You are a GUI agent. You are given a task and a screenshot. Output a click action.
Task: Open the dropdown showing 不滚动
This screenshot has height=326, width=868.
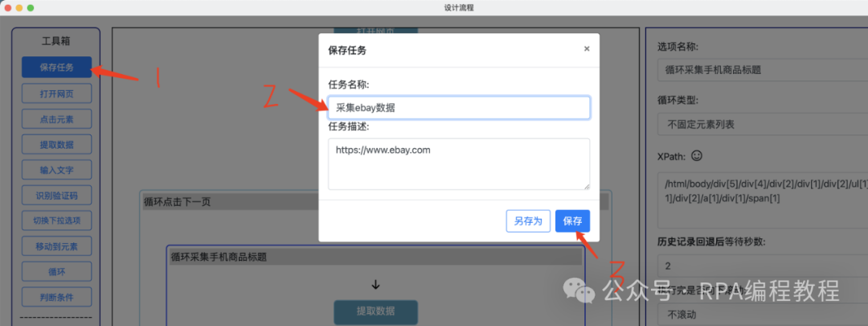coord(762,314)
